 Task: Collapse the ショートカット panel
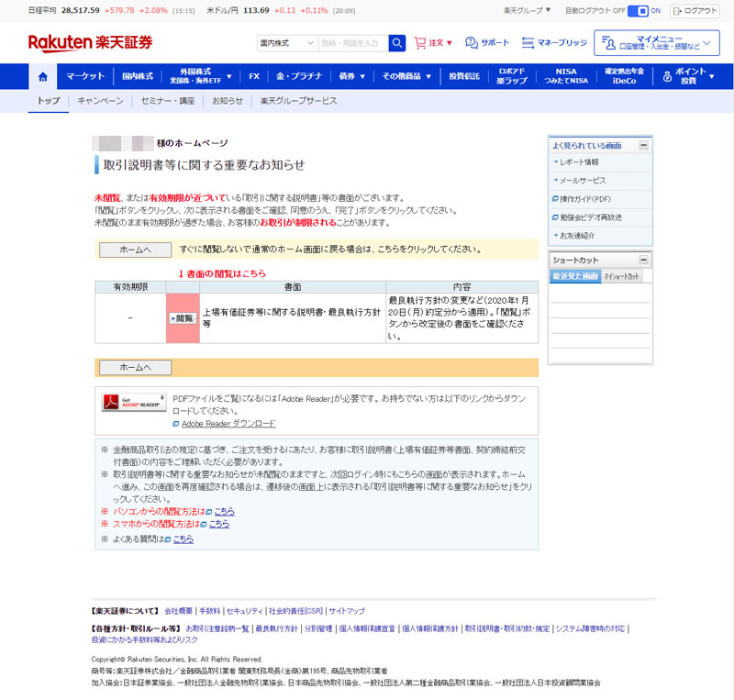click(x=644, y=260)
